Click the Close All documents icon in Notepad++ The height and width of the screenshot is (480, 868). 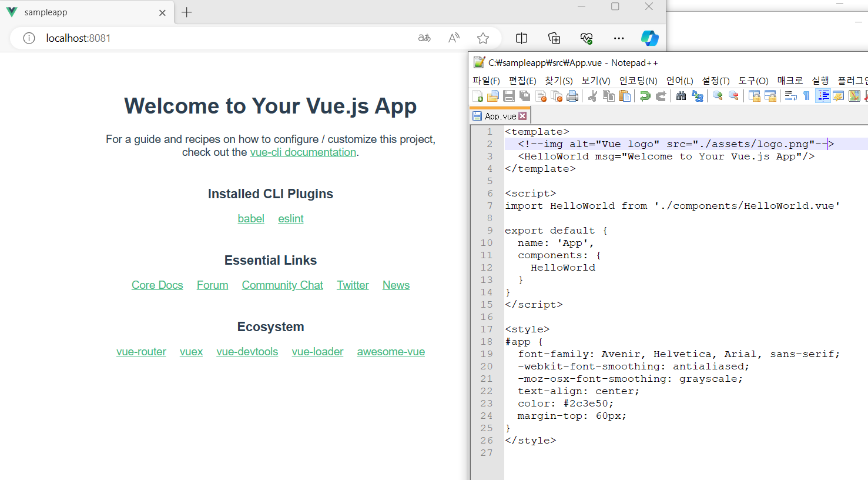[557, 96]
